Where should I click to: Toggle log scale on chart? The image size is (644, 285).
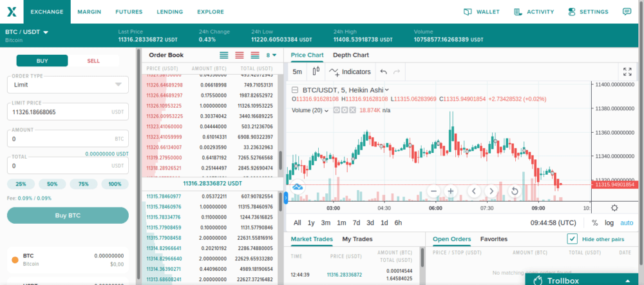click(609, 222)
